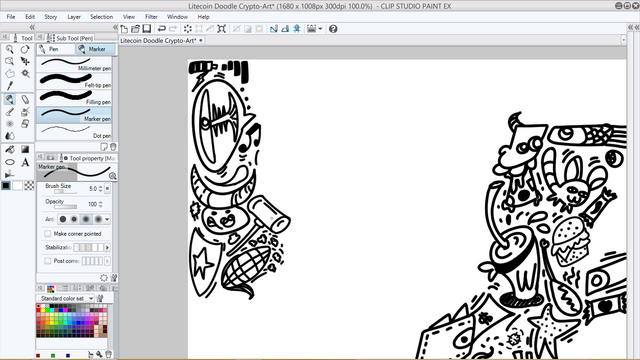Choose the Filling pen sub tool

(x=74, y=98)
